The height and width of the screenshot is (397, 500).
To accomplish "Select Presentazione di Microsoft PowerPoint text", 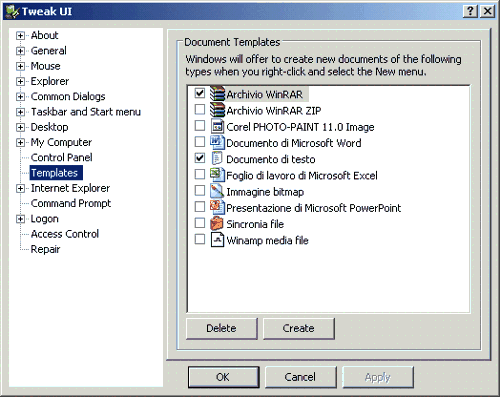I will coord(313,208).
